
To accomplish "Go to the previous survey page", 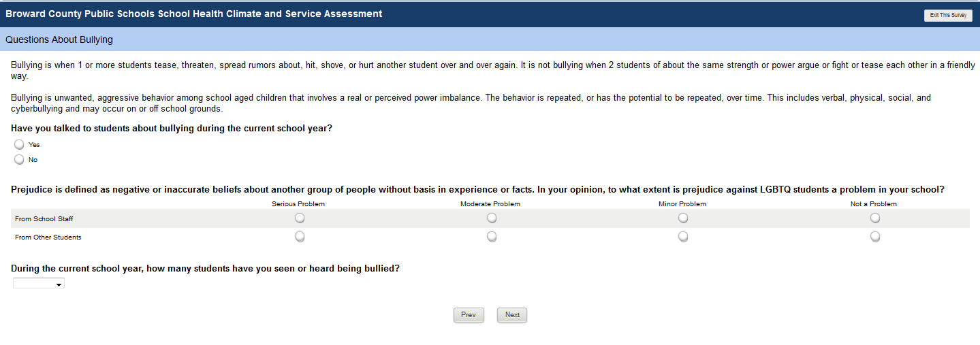I will coord(469,315).
